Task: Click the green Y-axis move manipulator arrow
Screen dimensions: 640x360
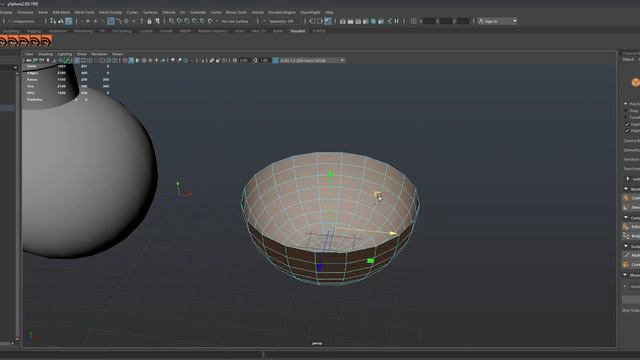Action: (x=331, y=173)
